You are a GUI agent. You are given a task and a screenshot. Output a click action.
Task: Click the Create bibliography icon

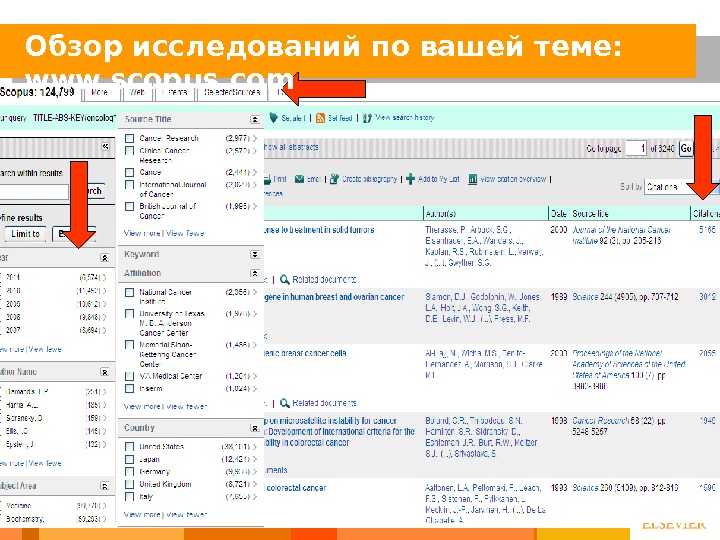(x=334, y=179)
